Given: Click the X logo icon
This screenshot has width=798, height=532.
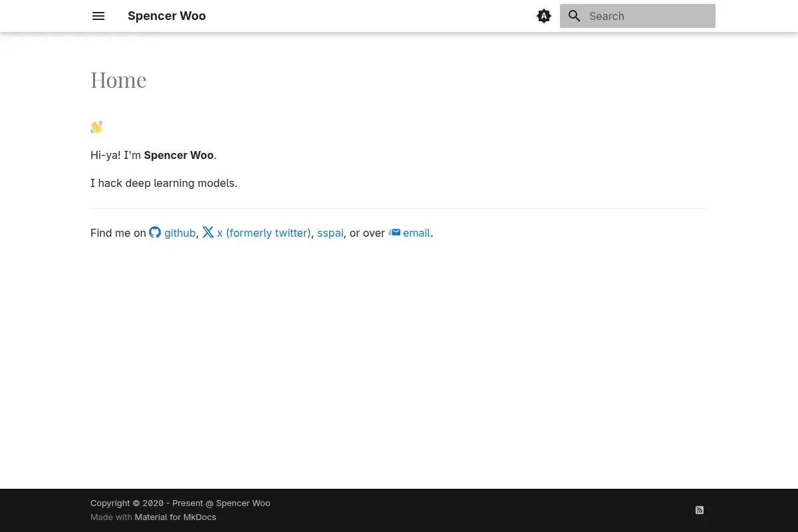Looking at the screenshot, I should click(x=208, y=232).
